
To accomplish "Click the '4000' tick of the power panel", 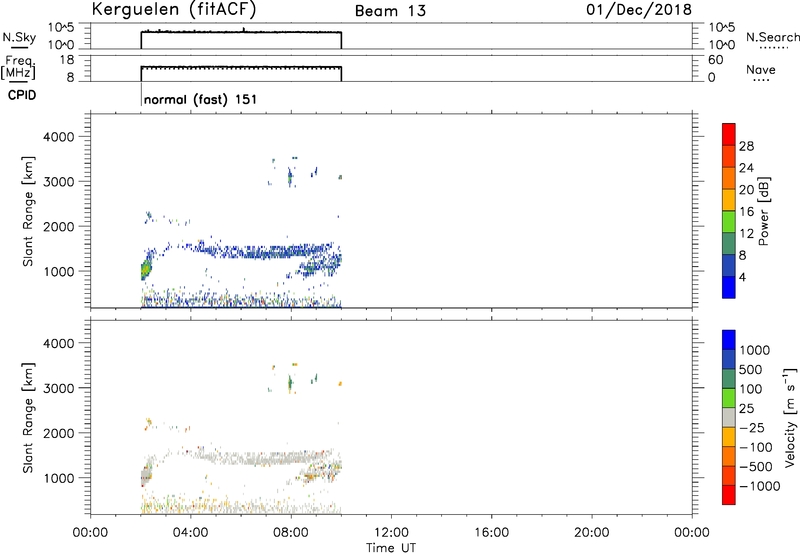I will (59, 137).
